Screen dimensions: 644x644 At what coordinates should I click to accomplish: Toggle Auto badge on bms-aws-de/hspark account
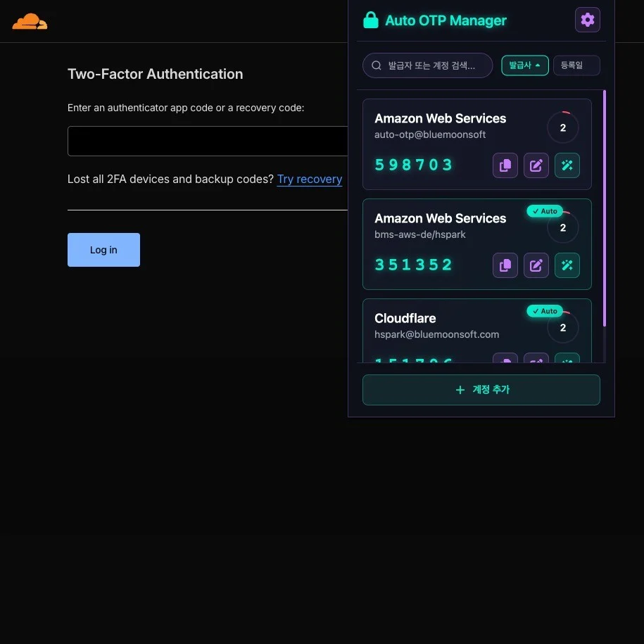pyautogui.click(x=545, y=211)
